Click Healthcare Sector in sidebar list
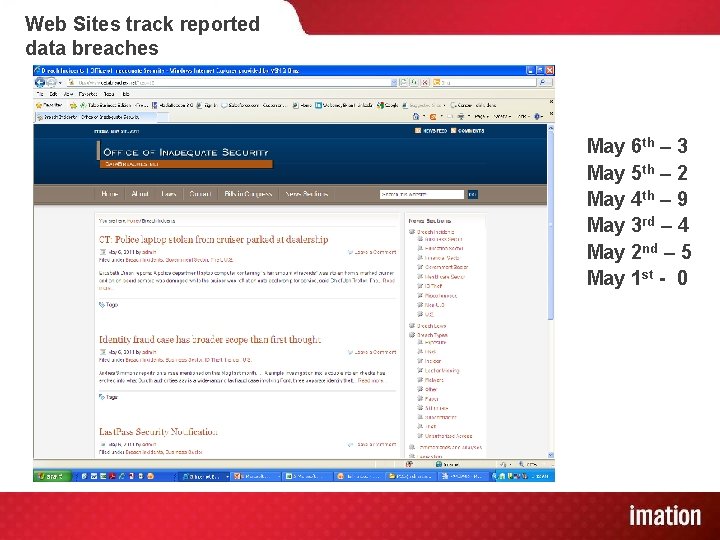720x540 pixels. (444, 277)
